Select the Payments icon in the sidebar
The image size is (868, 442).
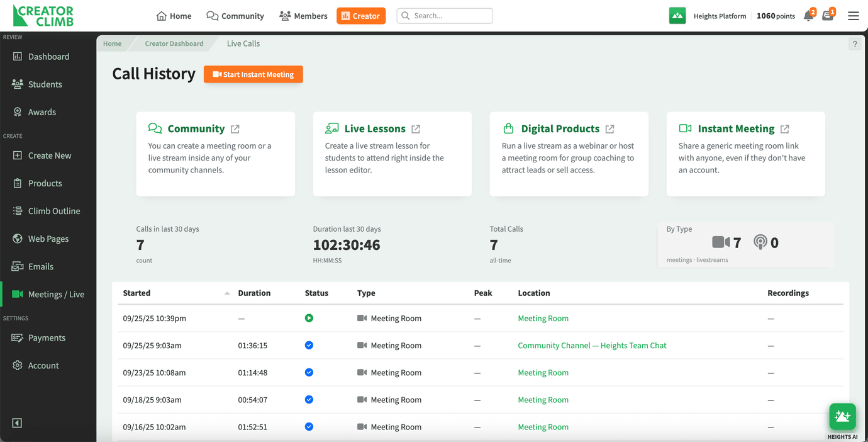click(18, 337)
